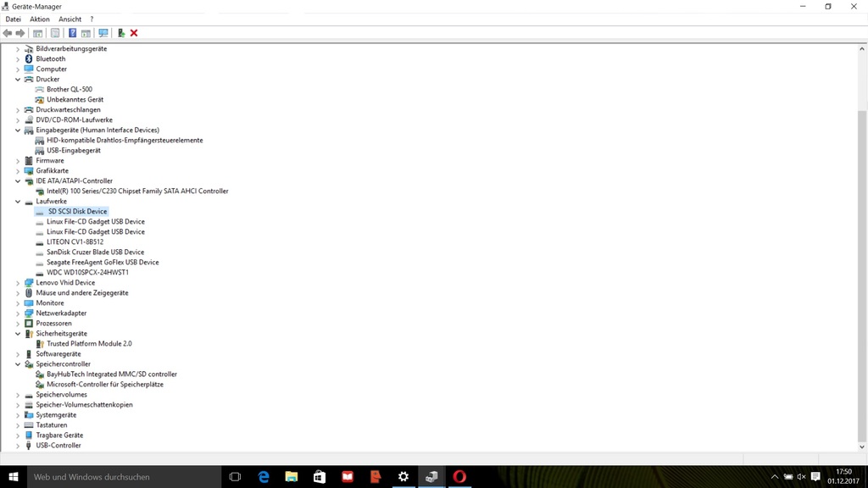Select Intel(R) 100 Series SATA AHCI Controller

click(x=137, y=191)
